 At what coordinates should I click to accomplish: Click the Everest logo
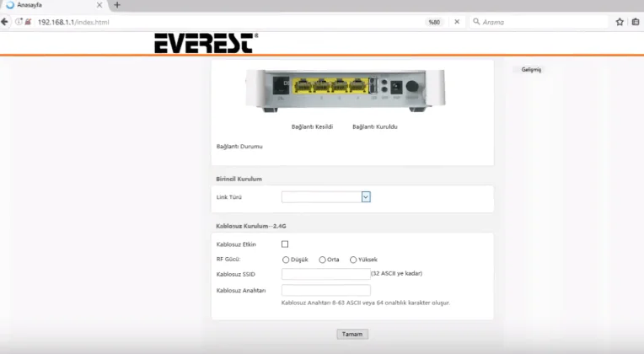(207, 43)
